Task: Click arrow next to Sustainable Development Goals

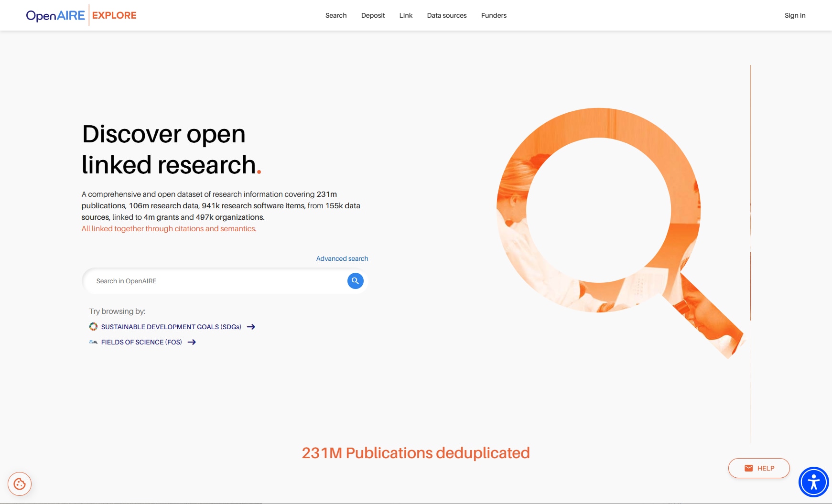Action: 251,327
